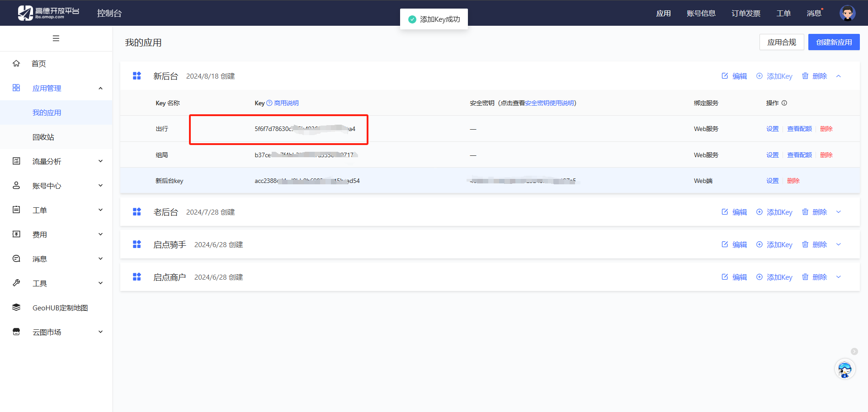Expand the 启点骑手 application panel

pyautogui.click(x=839, y=245)
